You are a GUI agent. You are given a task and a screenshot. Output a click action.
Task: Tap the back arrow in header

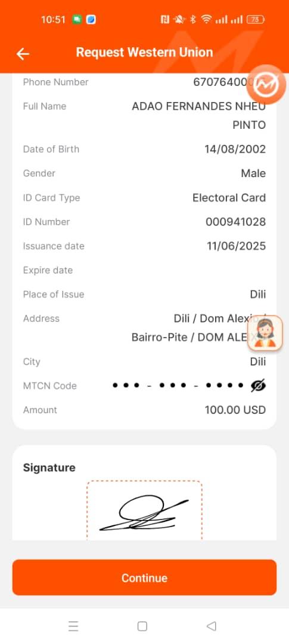tap(23, 54)
